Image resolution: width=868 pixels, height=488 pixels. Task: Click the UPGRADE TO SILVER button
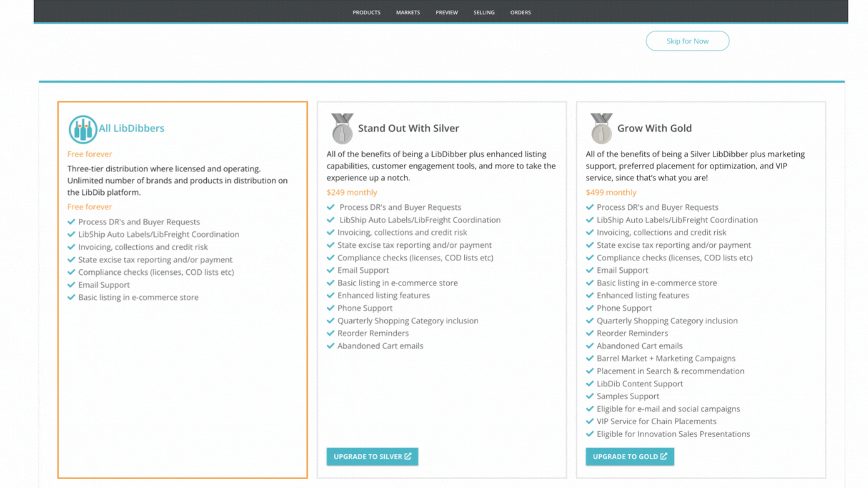click(372, 456)
